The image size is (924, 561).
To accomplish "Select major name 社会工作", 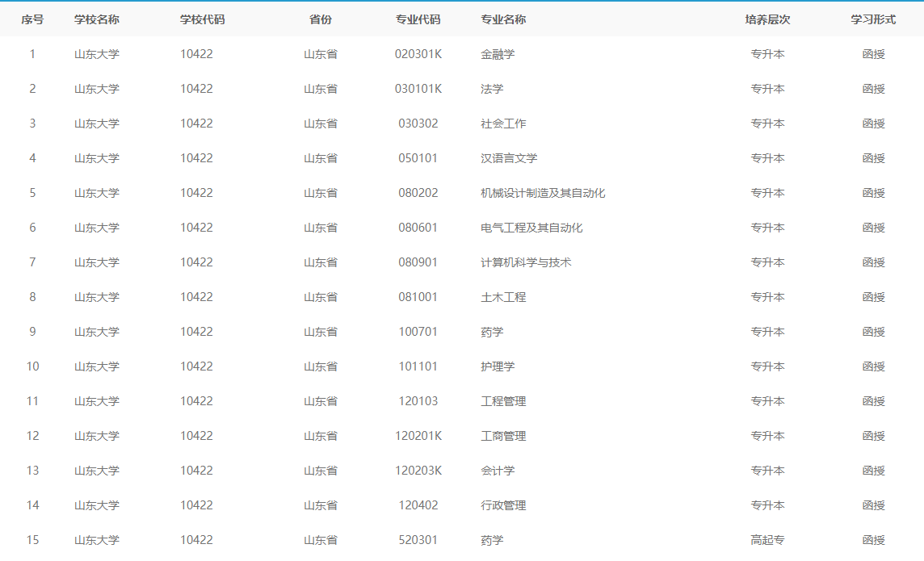I will [503, 124].
